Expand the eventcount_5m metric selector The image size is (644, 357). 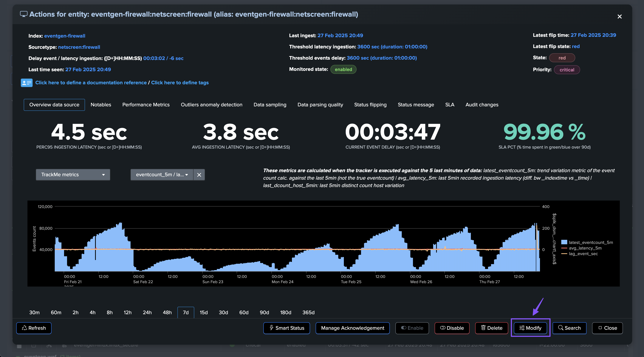[162, 175]
